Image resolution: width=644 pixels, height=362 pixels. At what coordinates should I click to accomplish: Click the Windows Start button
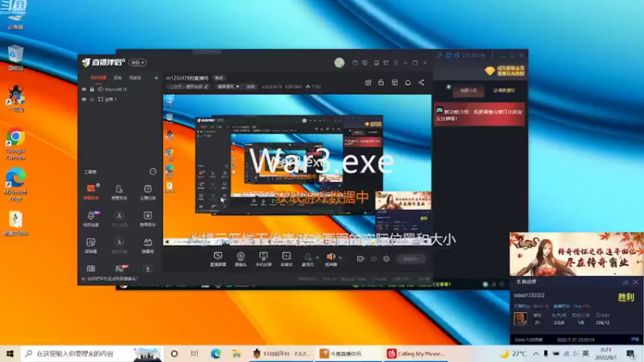point(10,353)
